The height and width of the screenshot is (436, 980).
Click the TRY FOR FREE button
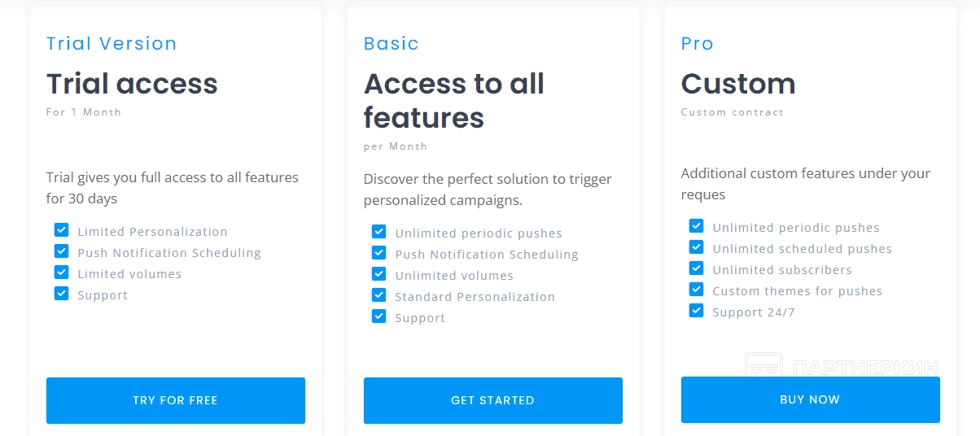[x=175, y=400]
